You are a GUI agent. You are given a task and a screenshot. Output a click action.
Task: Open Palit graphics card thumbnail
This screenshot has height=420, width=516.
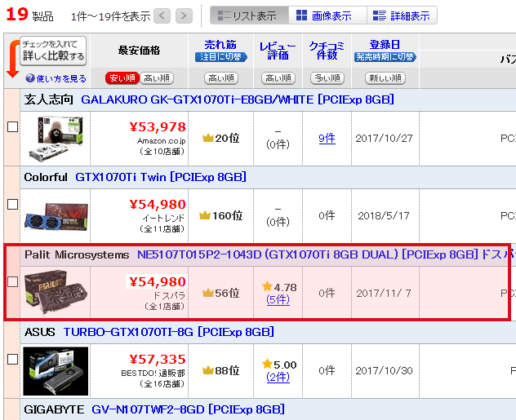[56, 292]
